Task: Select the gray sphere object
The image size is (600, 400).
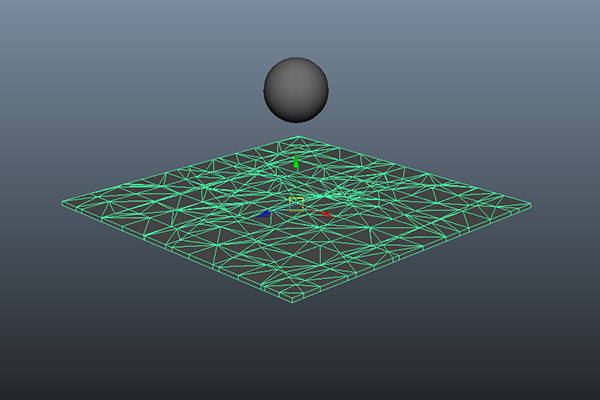Action: (296, 90)
